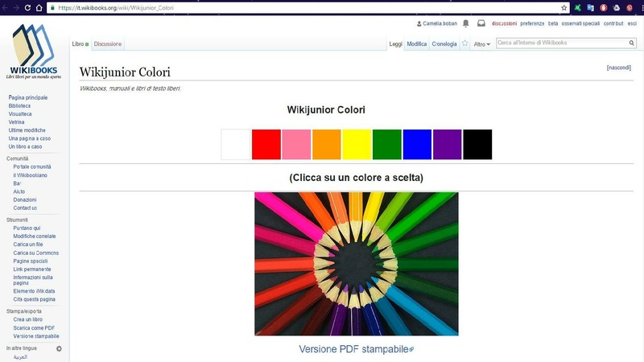644x362 pixels.
Task: Select the pink color swatch
Action: [x=296, y=145]
